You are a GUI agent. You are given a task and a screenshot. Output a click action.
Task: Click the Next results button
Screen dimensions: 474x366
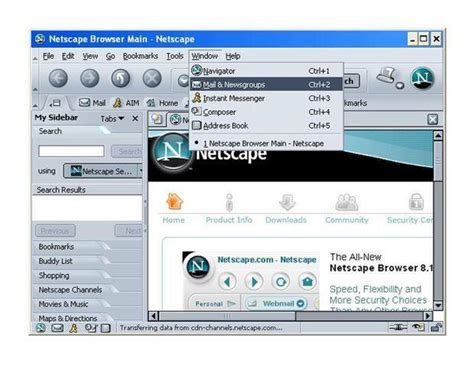(x=129, y=231)
